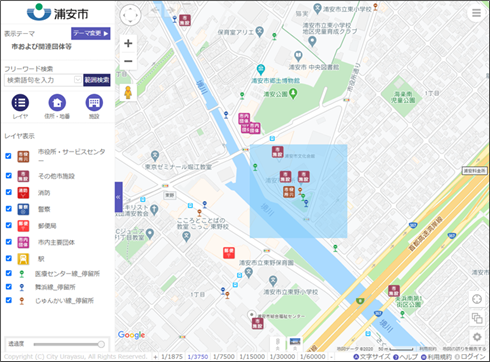The image size is (490, 362).
Task: Click the 範囲検索 range search button
Action: 97,80
